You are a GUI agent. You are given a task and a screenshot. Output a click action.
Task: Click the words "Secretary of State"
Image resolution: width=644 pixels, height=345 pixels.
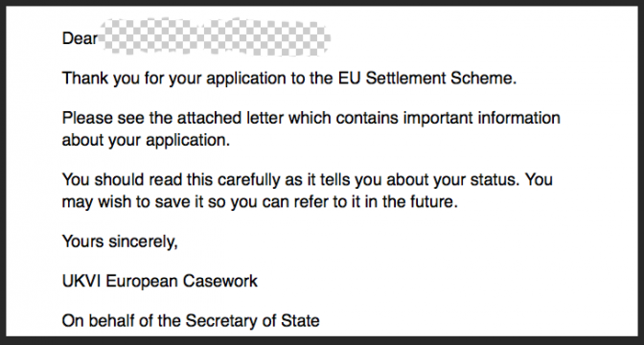253,321
